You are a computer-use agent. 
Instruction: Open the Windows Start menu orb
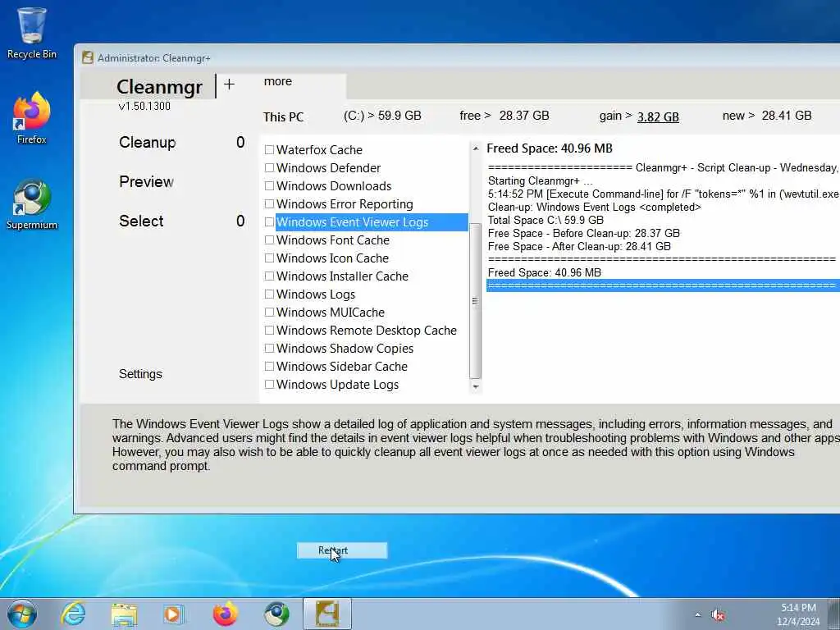pyautogui.click(x=22, y=614)
